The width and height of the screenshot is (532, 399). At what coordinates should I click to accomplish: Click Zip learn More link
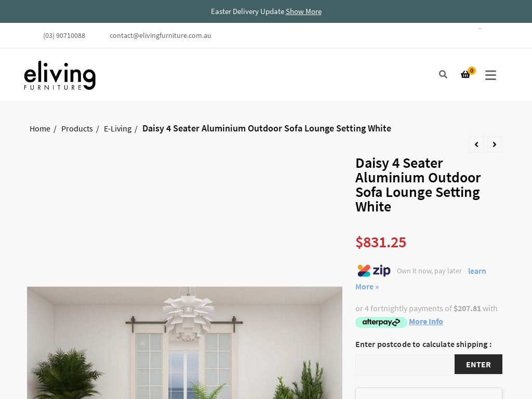(421, 278)
